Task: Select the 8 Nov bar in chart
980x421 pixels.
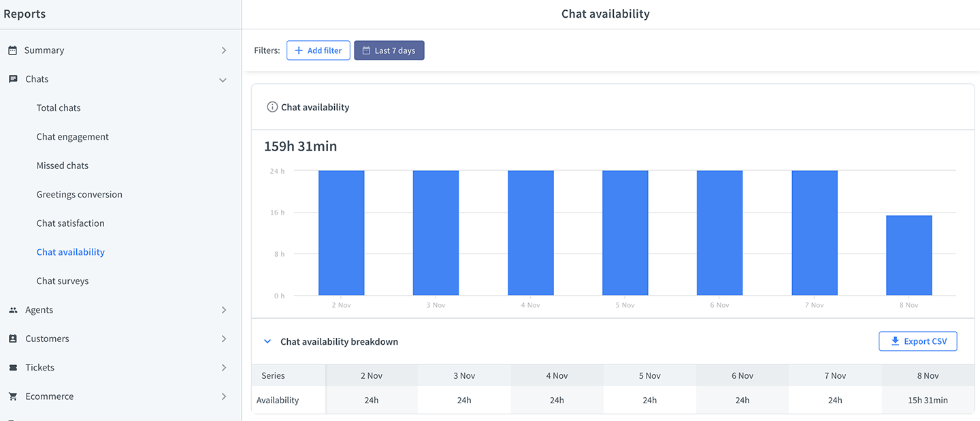Action: click(909, 255)
